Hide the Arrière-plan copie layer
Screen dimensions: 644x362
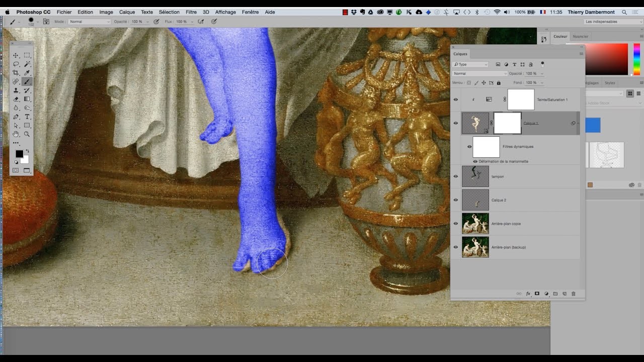(456, 224)
